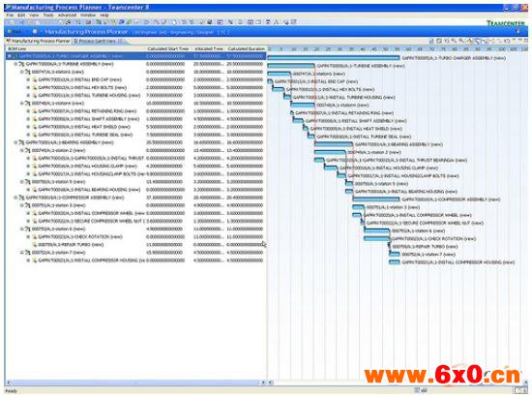The height and width of the screenshot is (397, 532).
Task: Collapse the BEARING ASSEMBLY tree node
Action: [15, 142]
